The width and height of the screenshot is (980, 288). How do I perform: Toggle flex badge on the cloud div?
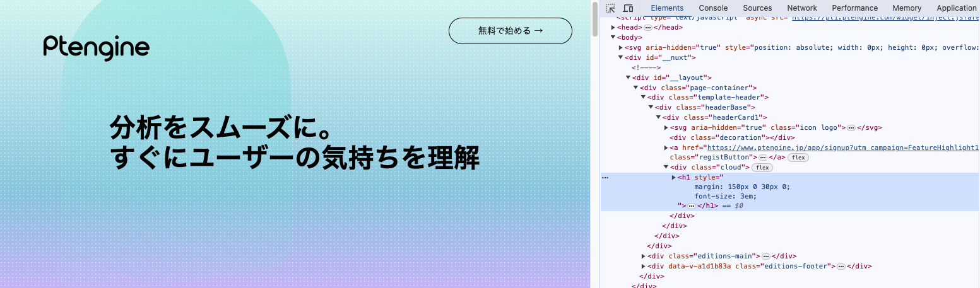(x=763, y=168)
